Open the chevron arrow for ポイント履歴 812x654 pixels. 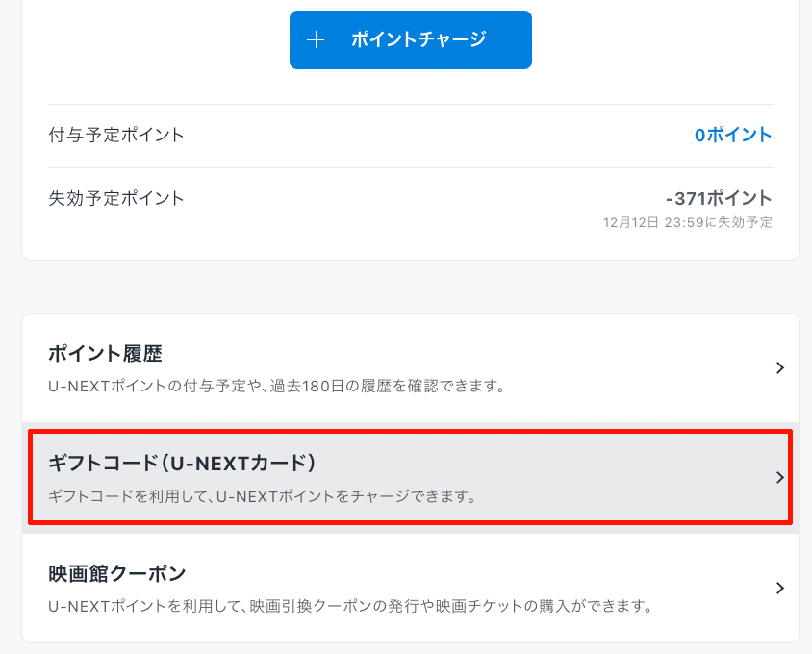click(x=780, y=367)
